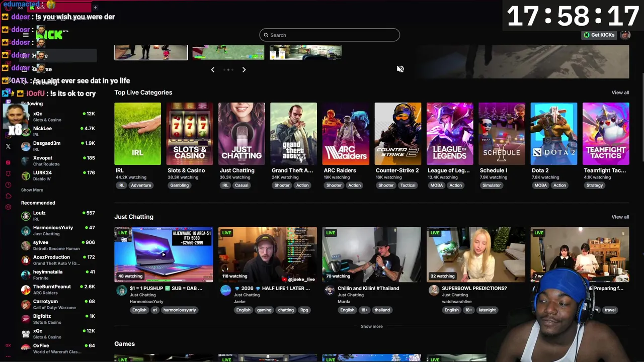Open Dasgasd3m in the following list

point(58,146)
